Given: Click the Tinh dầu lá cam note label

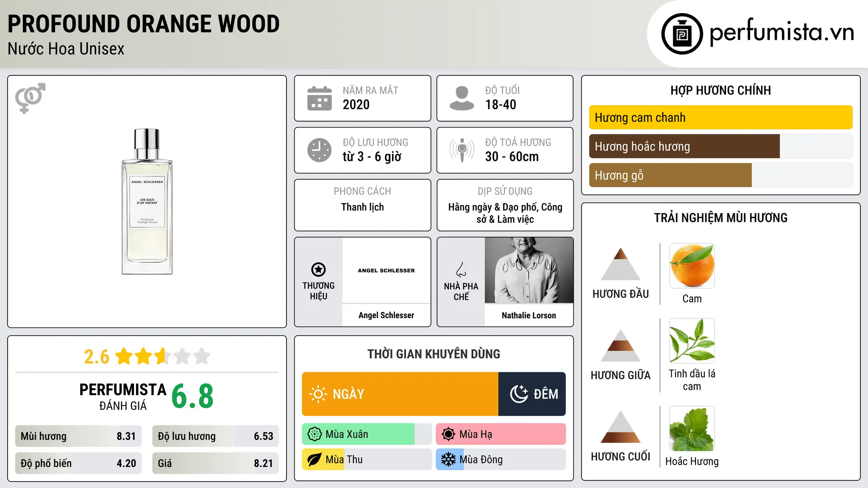Looking at the screenshot, I should tap(692, 380).
